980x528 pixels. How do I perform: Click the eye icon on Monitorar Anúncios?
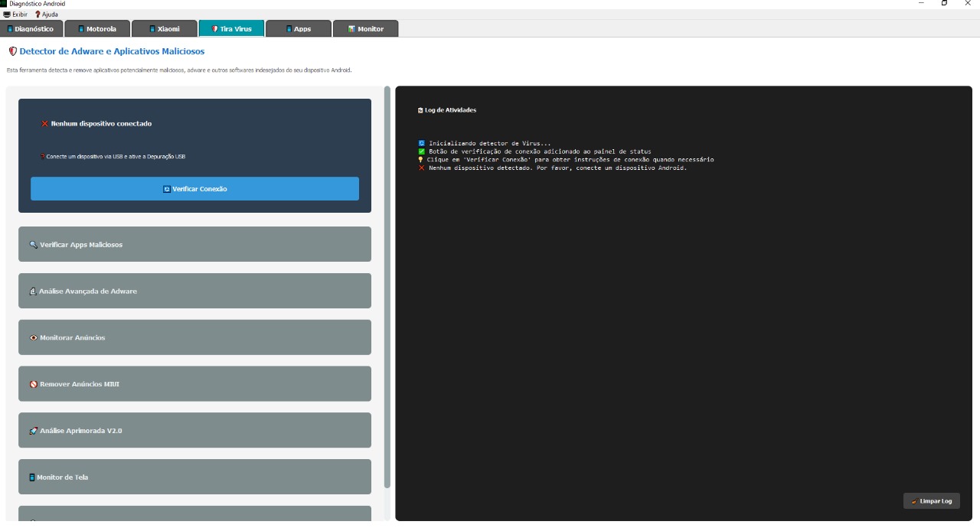click(34, 337)
